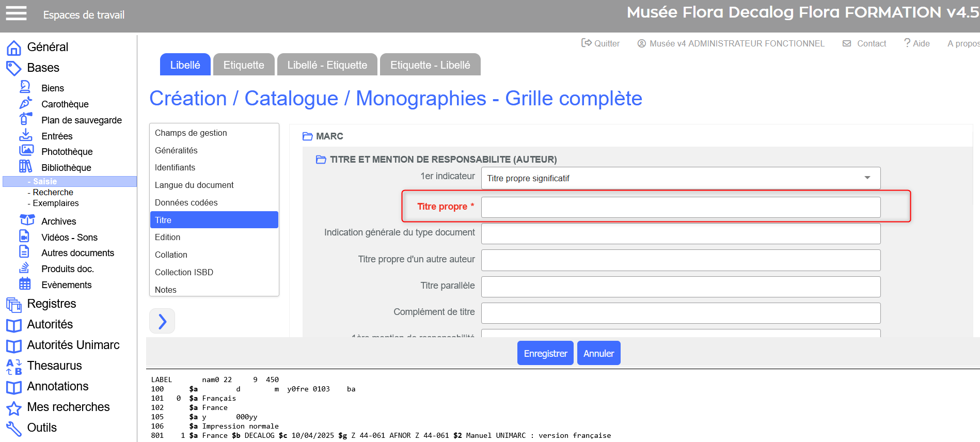
Task: Click the right chevron arrow button
Action: 162,321
